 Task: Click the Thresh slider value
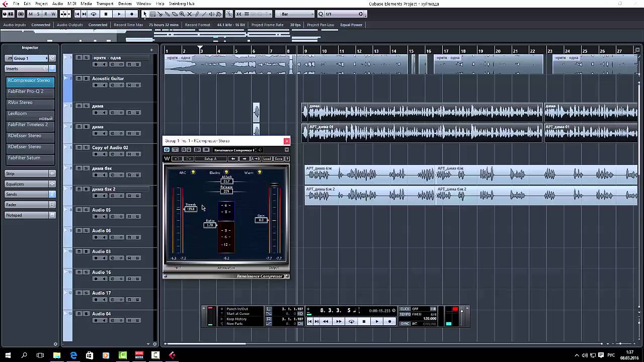click(x=191, y=209)
